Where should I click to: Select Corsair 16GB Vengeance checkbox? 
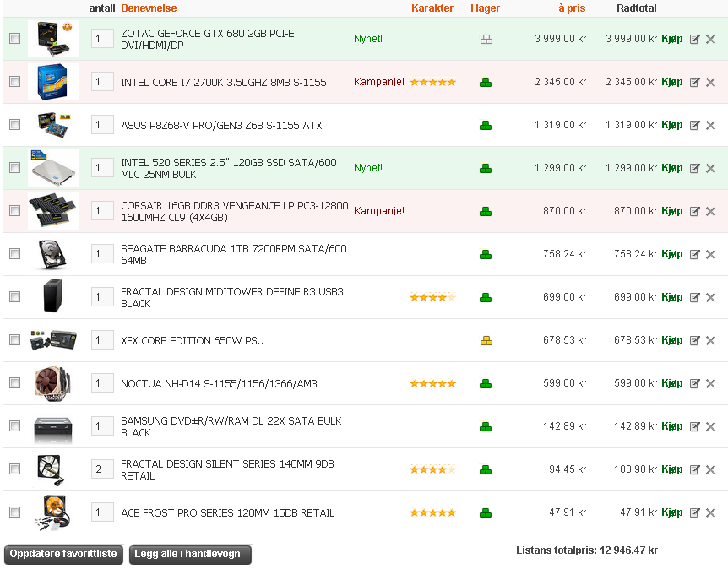(x=15, y=211)
